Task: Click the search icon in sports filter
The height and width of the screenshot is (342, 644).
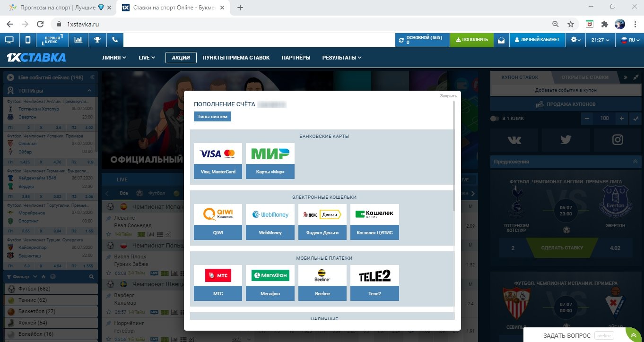Action: (92, 277)
